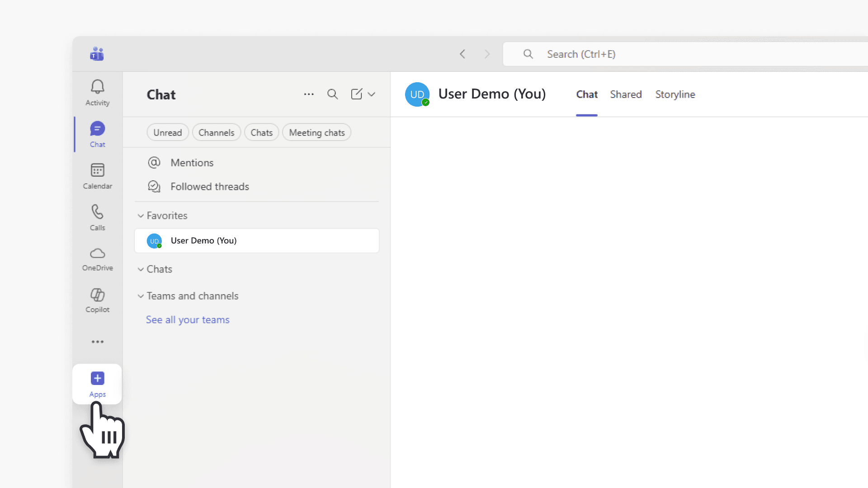This screenshot has width=868, height=488.
Task: Switch to the Shared tab
Action: click(626, 94)
